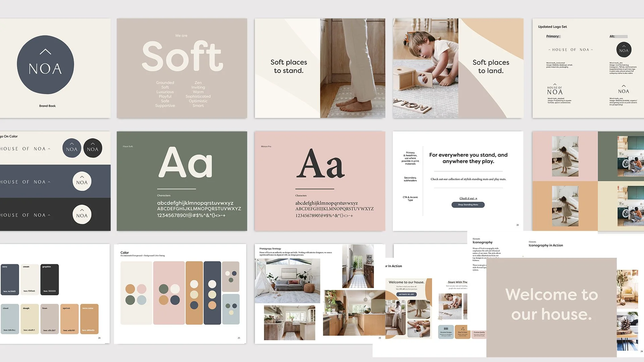
Task: Click the large navy NOA circle logo
Action: (x=45, y=65)
